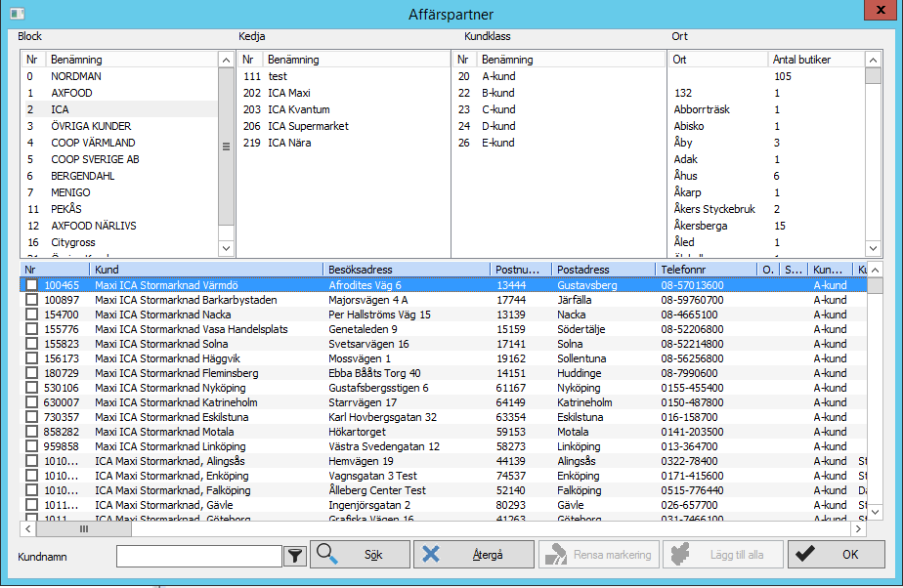The height and width of the screenshot is (588, 903).
Task: Tick checkbox for Maxi ICA Stormarknad Solna
Action: point(31,344)
